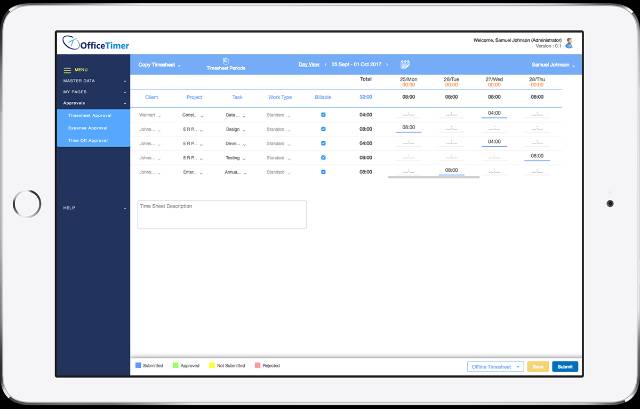Click the Submit button
Screen dimensions: 640x409
[x=565, y=367]
